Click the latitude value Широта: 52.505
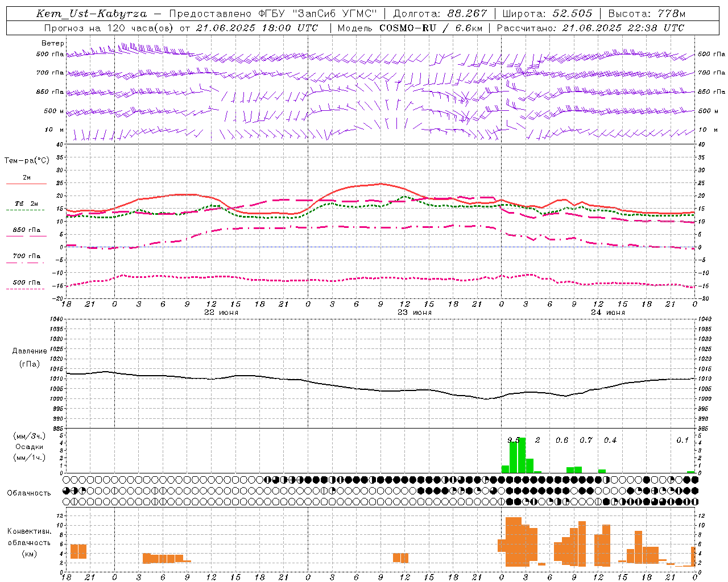Screen dimensions: 728x582 point(547,14)
